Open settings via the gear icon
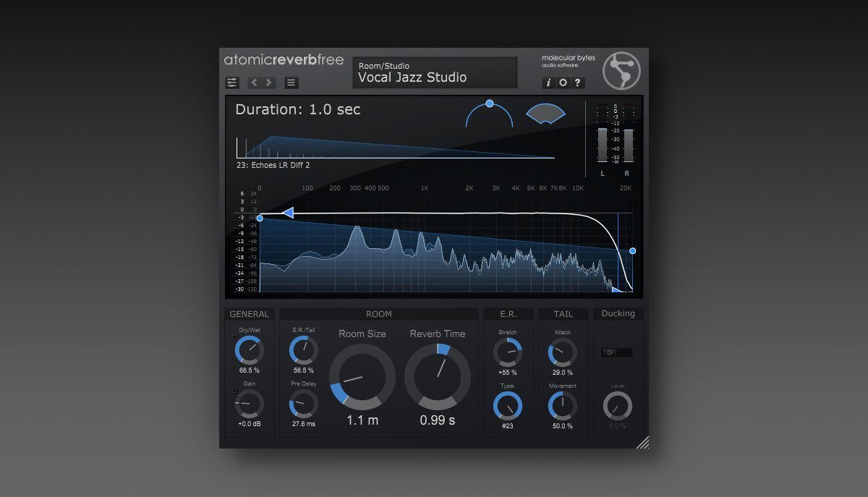 563,82
